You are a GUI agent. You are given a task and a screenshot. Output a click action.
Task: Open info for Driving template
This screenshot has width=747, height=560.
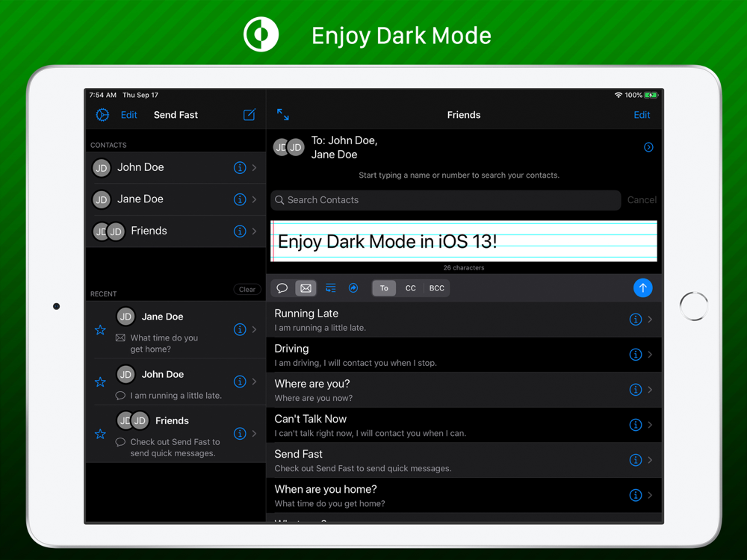(636, 355)
